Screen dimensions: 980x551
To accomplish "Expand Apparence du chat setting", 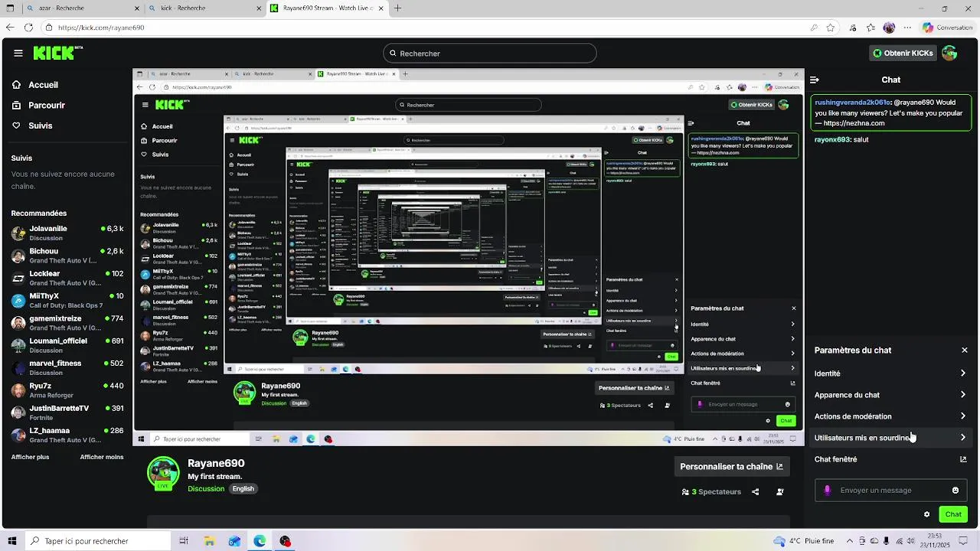I will (x=891, y=395).
